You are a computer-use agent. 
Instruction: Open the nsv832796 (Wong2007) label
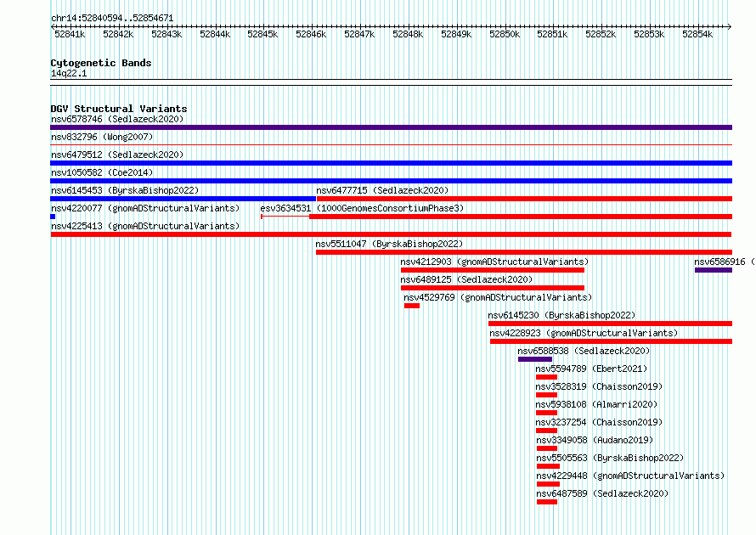(102, 137)
